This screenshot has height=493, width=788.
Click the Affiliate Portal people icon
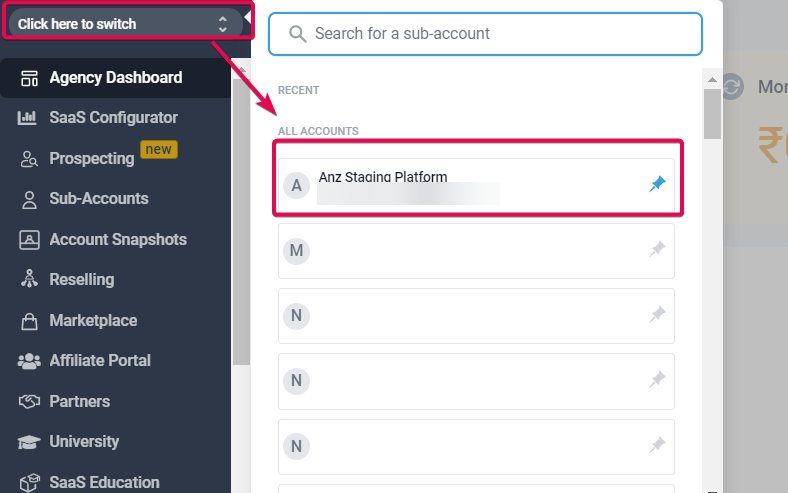29,361
